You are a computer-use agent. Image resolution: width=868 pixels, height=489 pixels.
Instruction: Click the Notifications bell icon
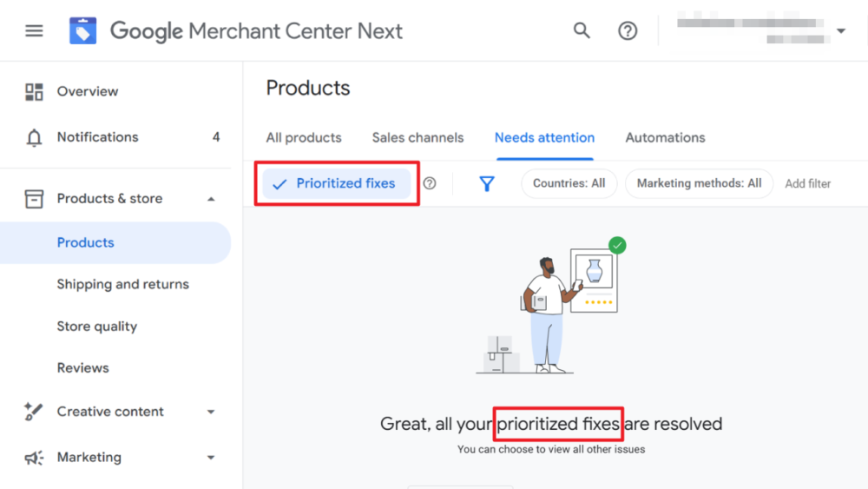click(34, 137)
